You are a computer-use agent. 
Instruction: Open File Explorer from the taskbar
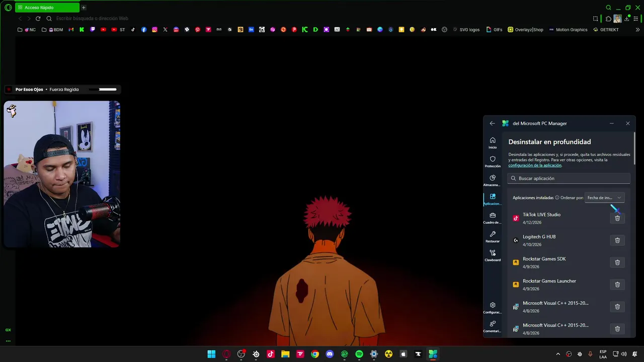pyautogui.click(x=285, y=354)
